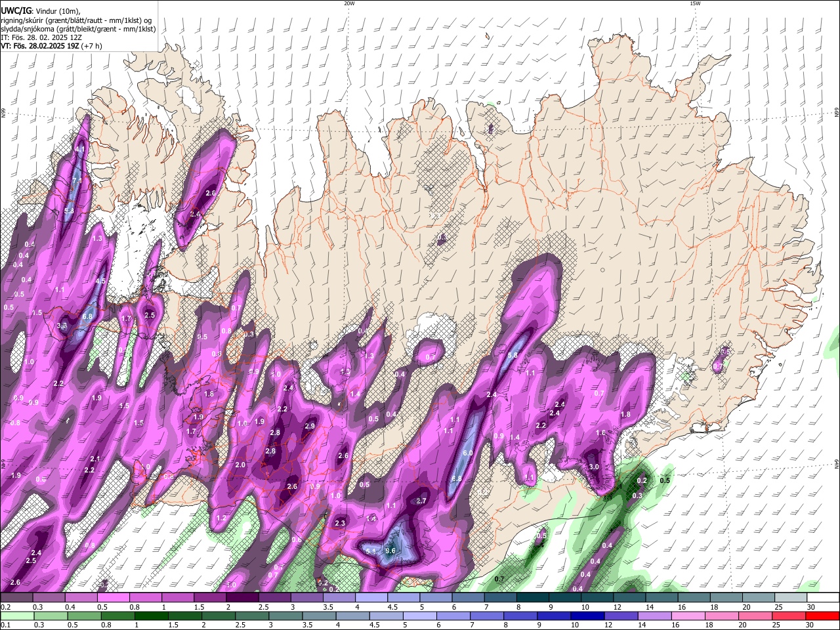Select the value '3.3' on the map
Viewport: 840px width, 630px height.
(x=62, y=325)
